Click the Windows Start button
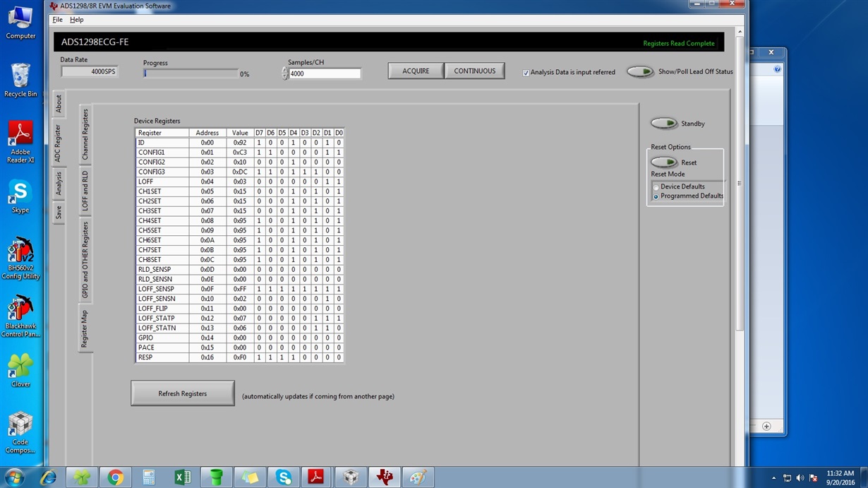Screen dimensions: 868x488 [x=13, y=477]
